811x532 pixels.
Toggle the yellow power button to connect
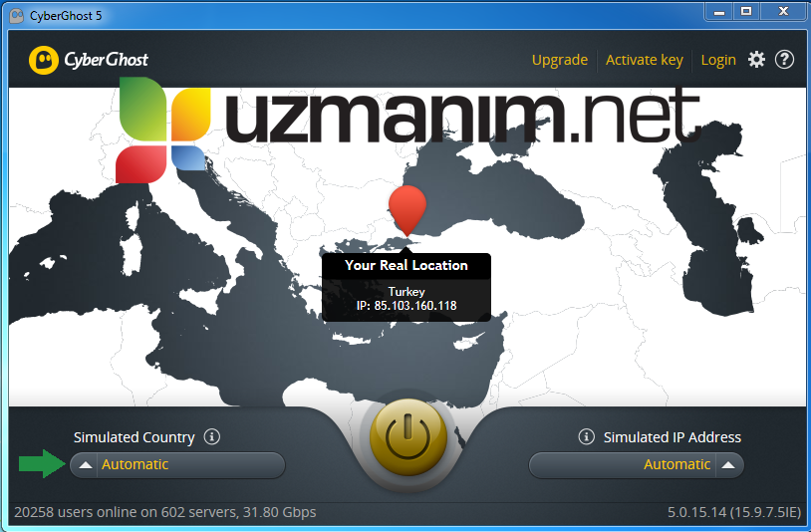[408, 437]
